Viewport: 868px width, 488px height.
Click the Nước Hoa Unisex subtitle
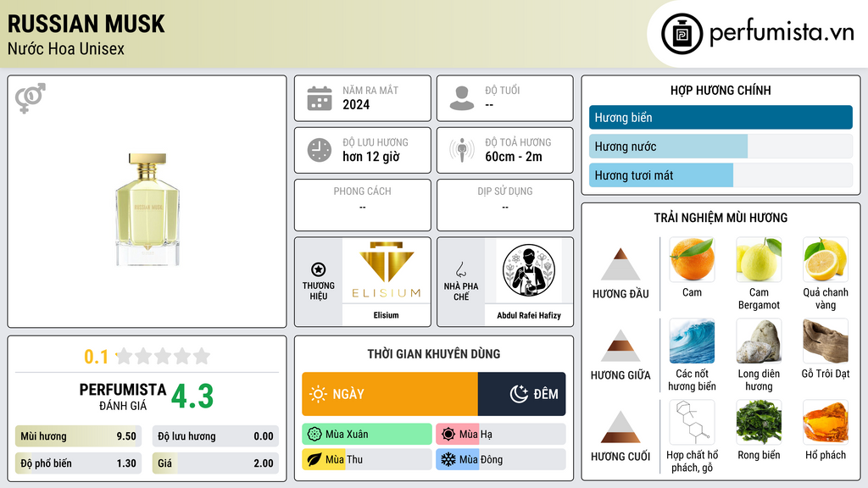click(66, 49)
